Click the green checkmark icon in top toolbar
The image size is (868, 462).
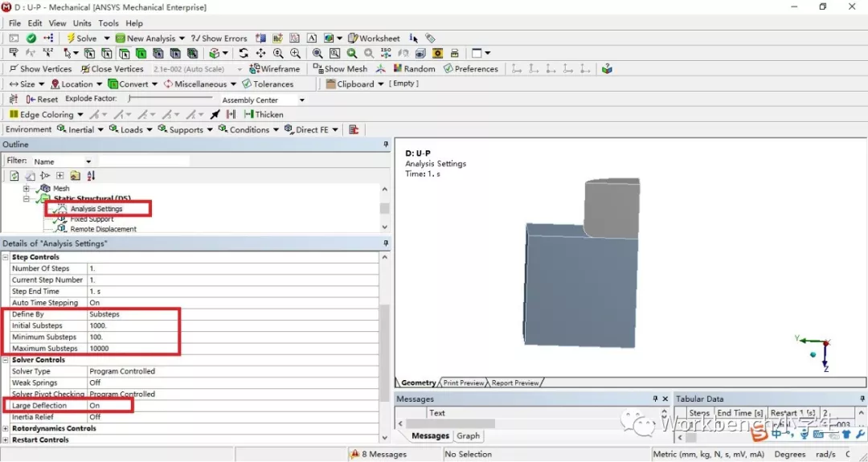pyautogui.click(x=31, y=39)
